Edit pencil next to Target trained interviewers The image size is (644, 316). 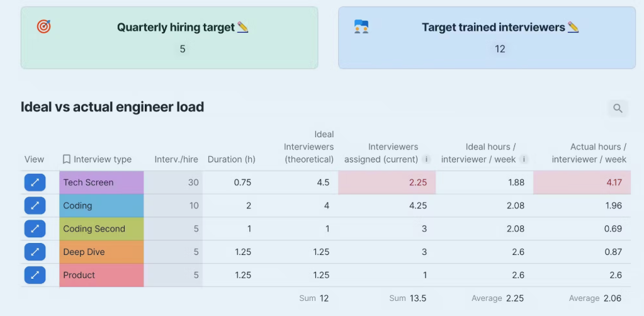(x=573, y=27)
